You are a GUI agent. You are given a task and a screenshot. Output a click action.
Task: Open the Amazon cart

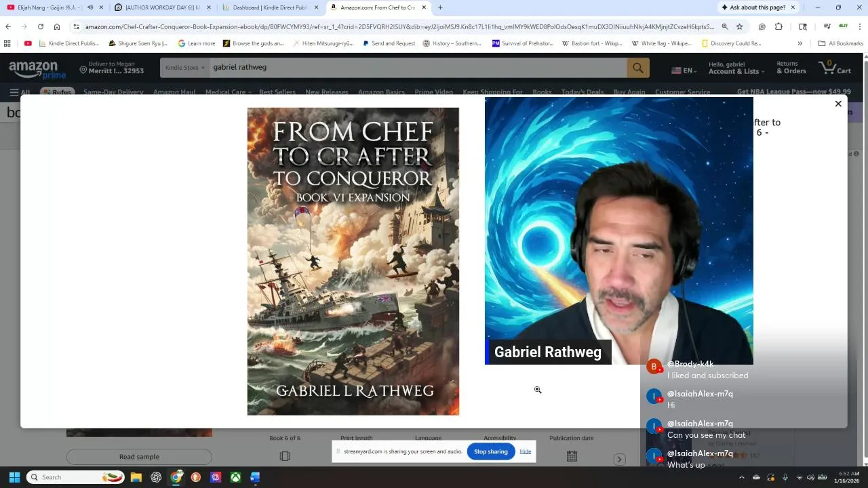click(x=835, y=67)
